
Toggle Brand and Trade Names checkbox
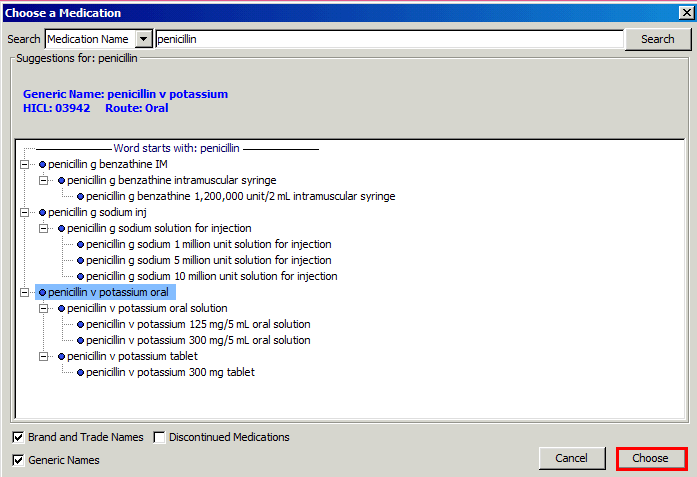[x=19, y=437]
